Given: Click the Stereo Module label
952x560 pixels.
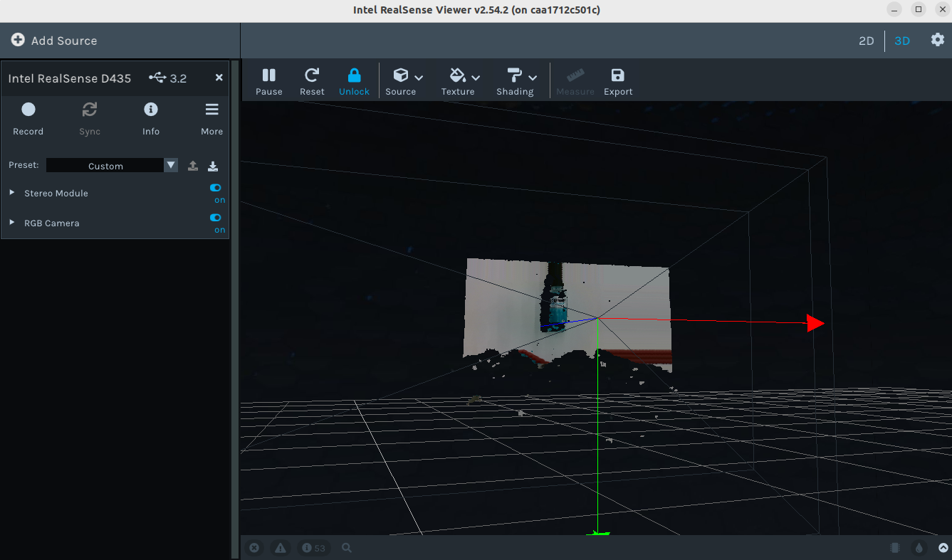Looking at the screenshot, I should point(56,194).
